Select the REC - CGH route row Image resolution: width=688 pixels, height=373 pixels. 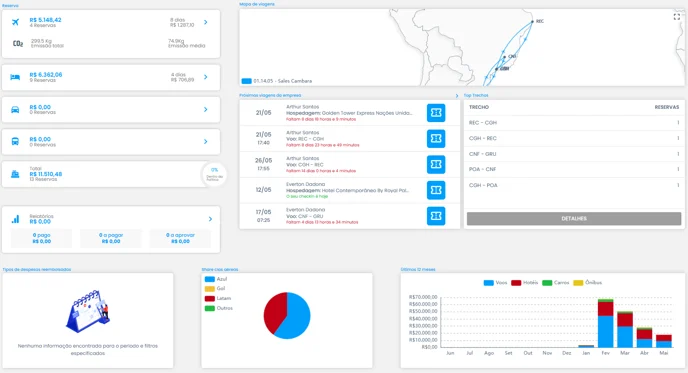coord(574,123)
